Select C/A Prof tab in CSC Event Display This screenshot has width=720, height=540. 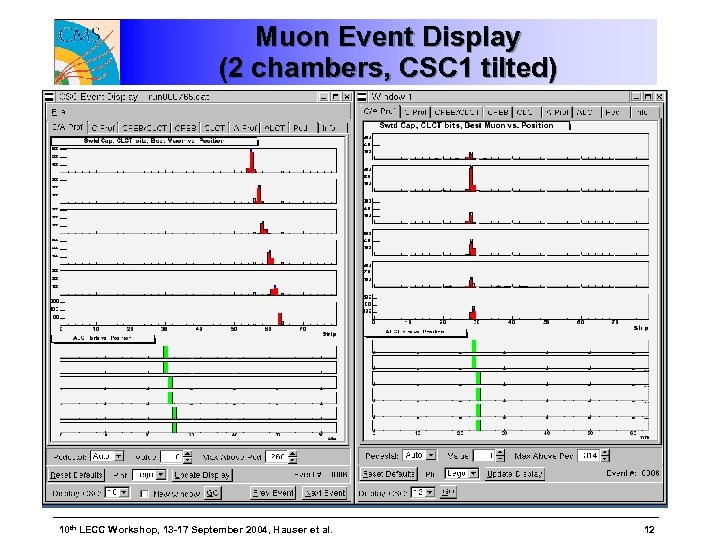[x=68, y=128]
